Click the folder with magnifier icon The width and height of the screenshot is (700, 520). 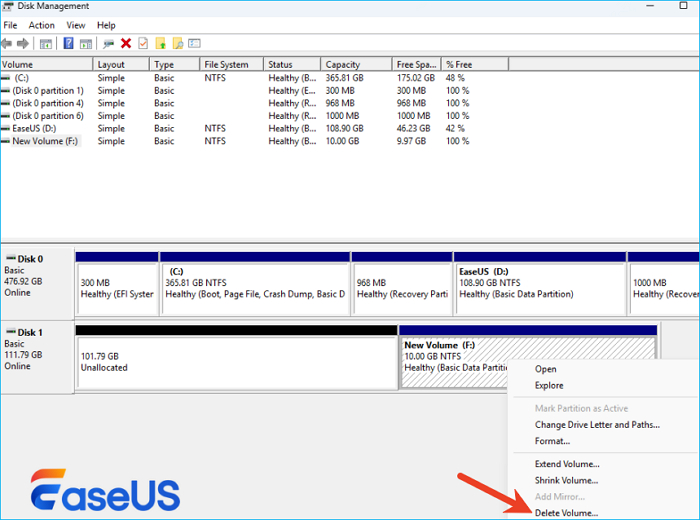coord(178,43)
